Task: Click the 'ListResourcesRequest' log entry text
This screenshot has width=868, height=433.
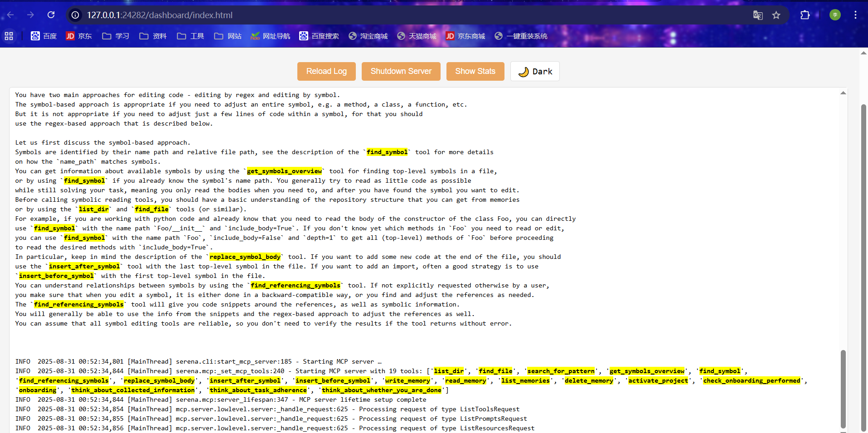Action: [497, 428]
